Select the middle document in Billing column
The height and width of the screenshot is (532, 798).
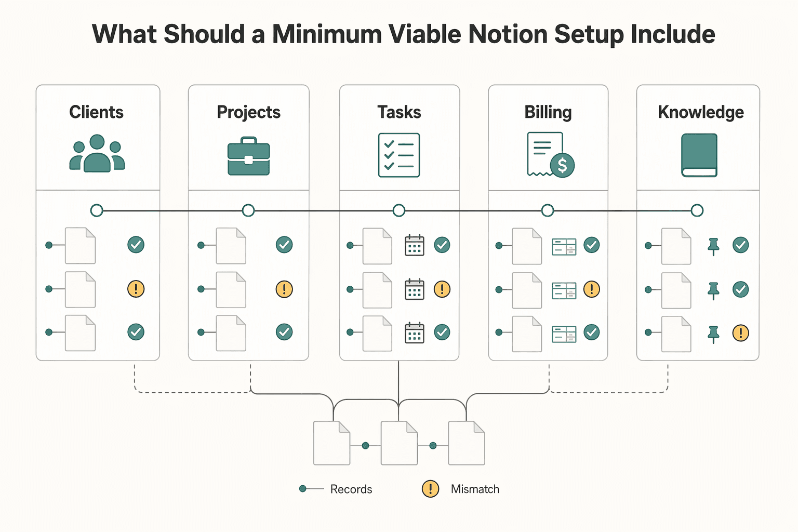[527, 290]
